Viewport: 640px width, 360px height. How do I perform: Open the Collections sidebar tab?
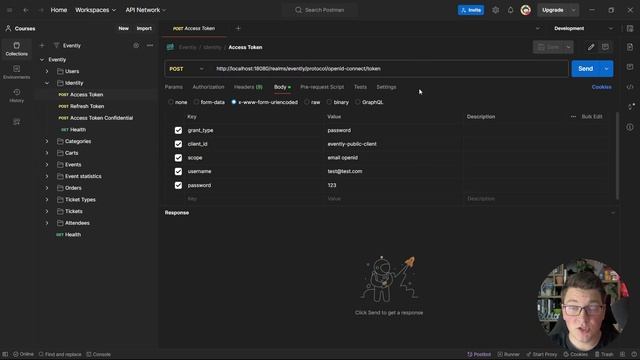[x=16, y=49]
